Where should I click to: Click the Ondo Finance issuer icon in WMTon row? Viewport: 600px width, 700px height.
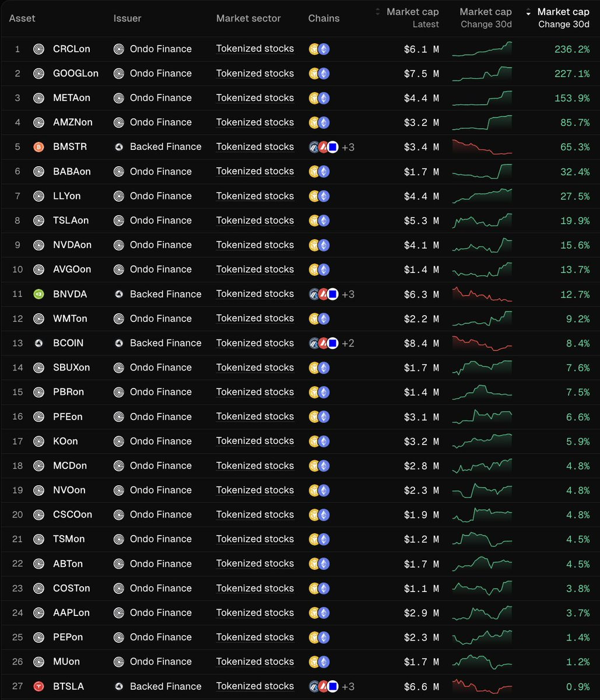point(118,318)
